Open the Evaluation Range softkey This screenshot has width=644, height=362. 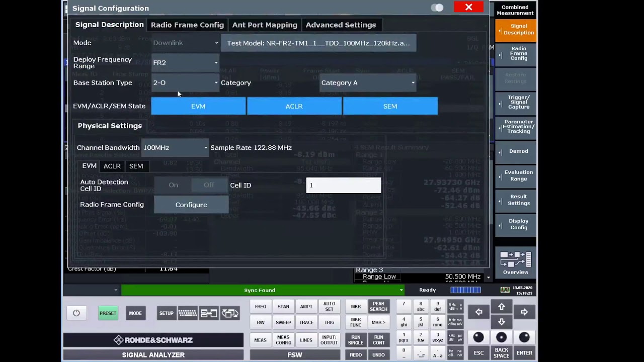(x=516, y=175)
